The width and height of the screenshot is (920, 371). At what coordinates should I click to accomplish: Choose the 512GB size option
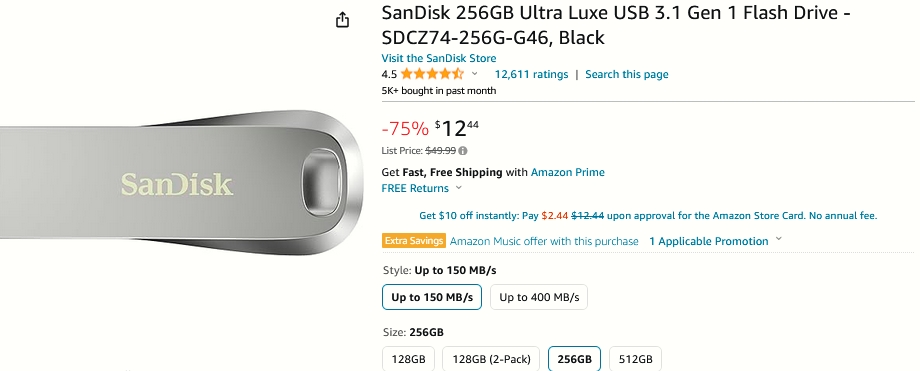pyautogui.click(x=635, y=359)
